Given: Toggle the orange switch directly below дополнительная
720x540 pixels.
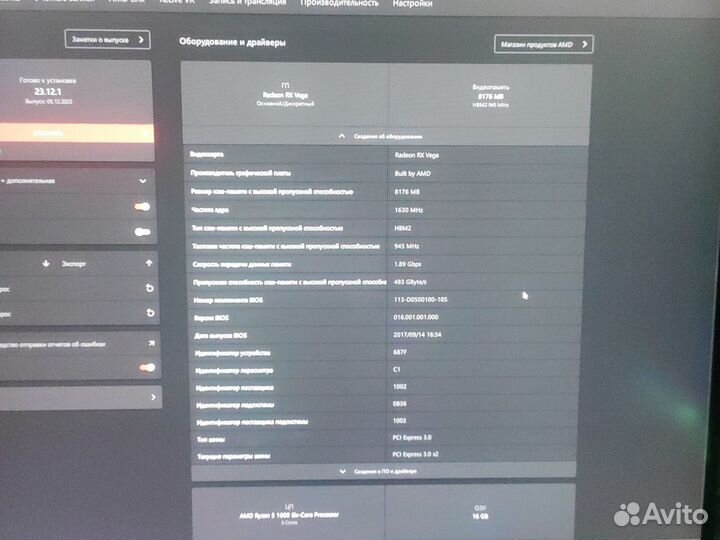Looking at the screenshot, I should tap(142, 207).
